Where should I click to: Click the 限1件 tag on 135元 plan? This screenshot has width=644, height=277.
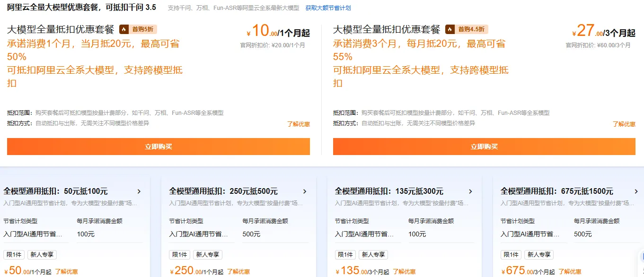(x=345, y=255)
